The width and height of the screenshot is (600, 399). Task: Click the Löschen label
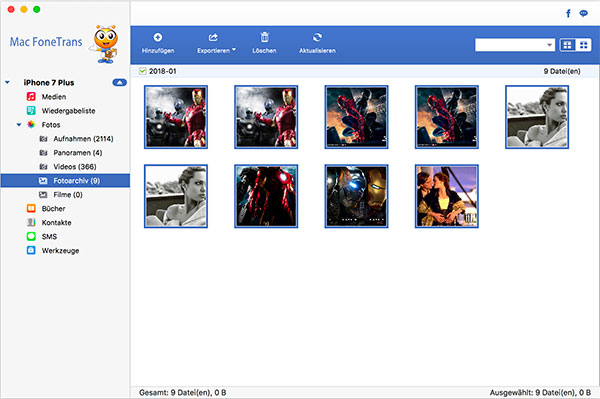[x=264, y=50]
